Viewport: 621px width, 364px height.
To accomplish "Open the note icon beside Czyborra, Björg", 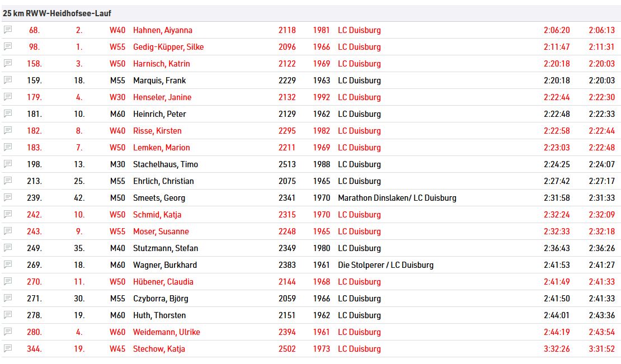I will coord(8,298).
